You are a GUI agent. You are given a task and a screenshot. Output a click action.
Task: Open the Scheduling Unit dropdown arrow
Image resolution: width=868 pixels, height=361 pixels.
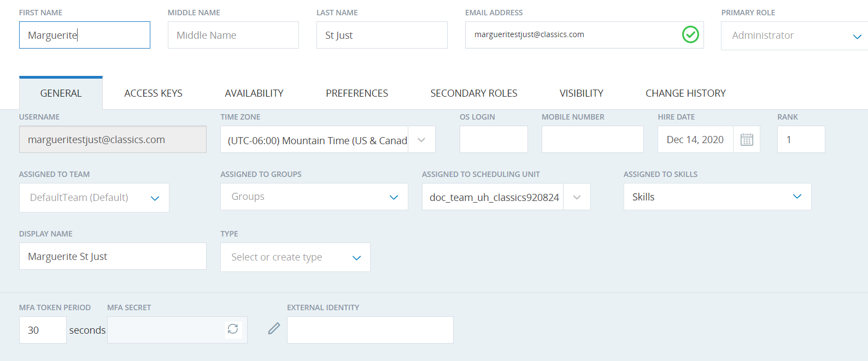tap(577, 197)
